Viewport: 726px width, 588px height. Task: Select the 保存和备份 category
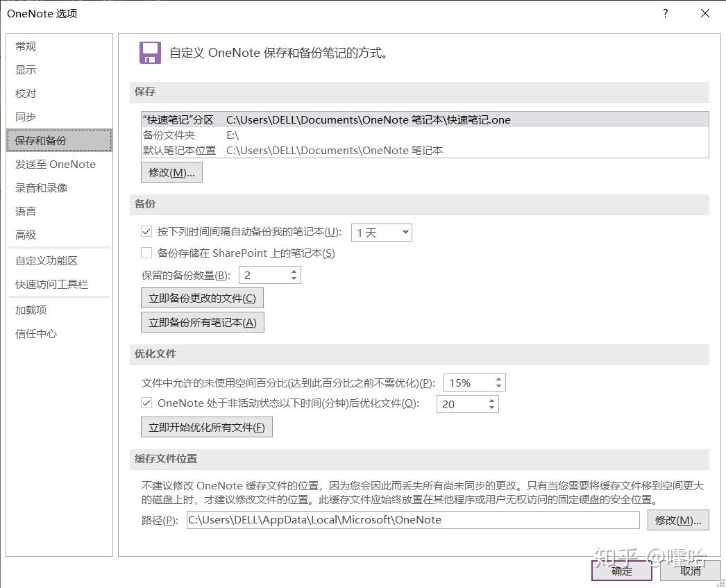click(59, 140)
